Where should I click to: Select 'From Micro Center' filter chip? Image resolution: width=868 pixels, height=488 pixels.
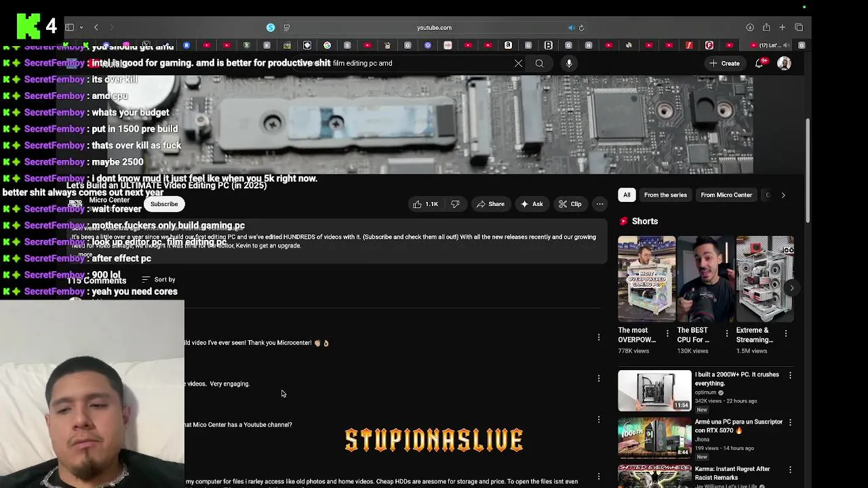(x=726, y=195)
